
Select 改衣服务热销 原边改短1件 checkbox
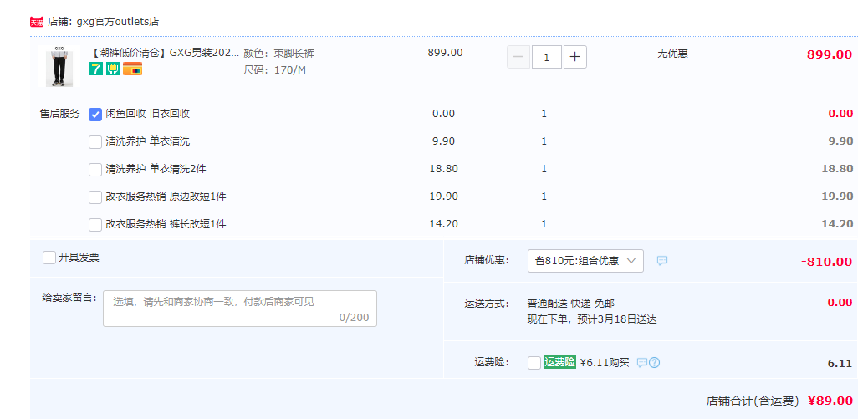[95, 197]
